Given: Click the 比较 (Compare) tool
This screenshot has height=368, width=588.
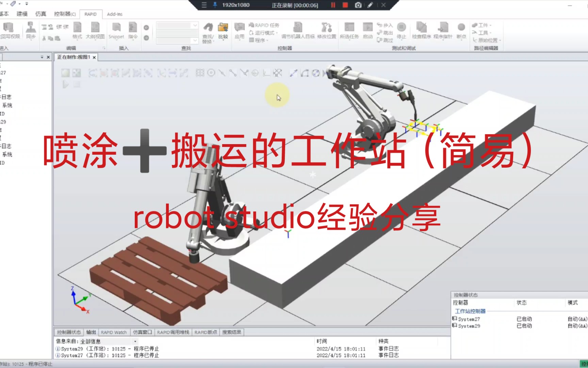Looking at the screenshot, I should click(224, 30).
